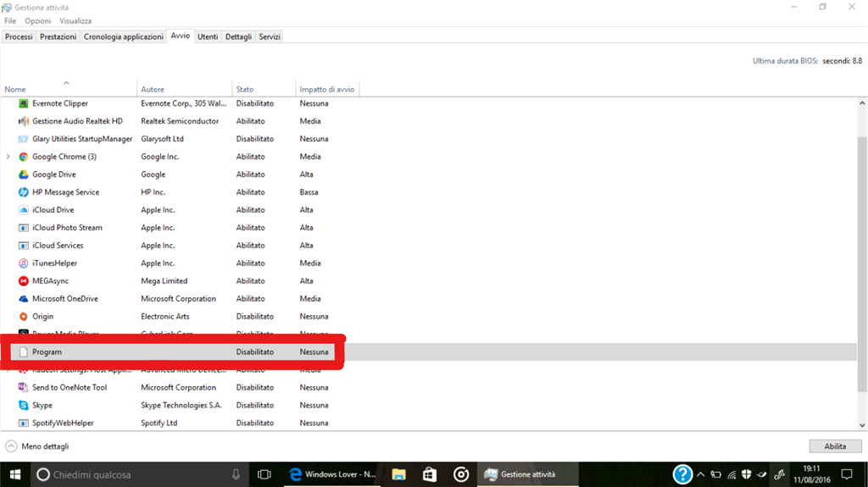The width and height of the screenshot is (868, 487).
Task: Switch to the Cronologia applicazioni tab
Action: [124, 36]
